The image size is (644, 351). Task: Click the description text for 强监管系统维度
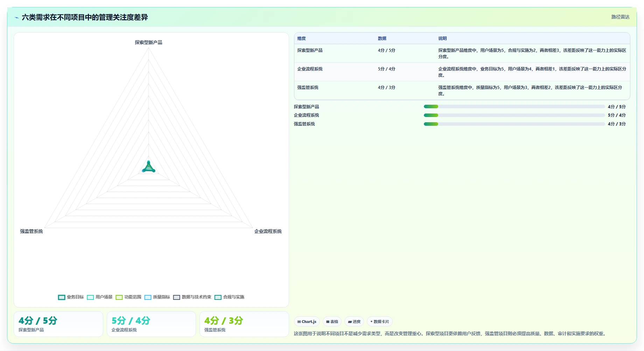530,90
